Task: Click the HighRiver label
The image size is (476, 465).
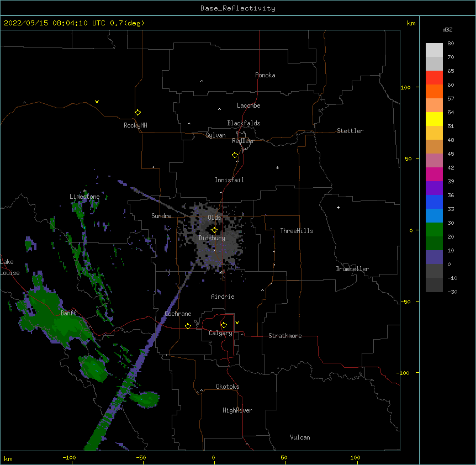Action: 237,410
